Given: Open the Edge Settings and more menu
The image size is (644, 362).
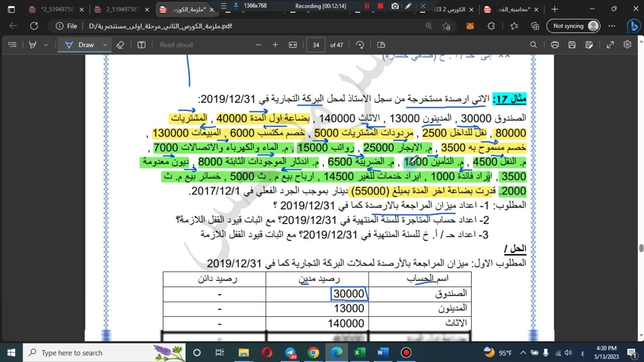Looking at the screenshot, I should 612,26.
